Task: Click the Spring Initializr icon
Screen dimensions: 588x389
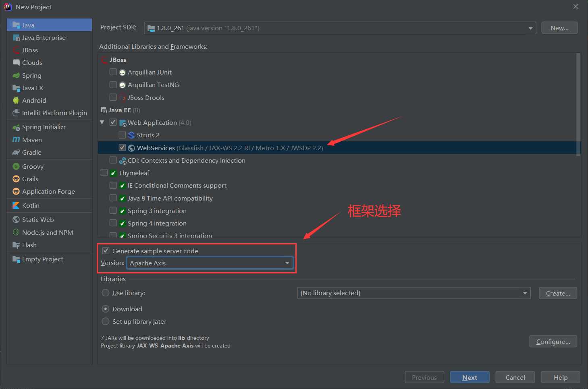Action: [x=16, y=127]
